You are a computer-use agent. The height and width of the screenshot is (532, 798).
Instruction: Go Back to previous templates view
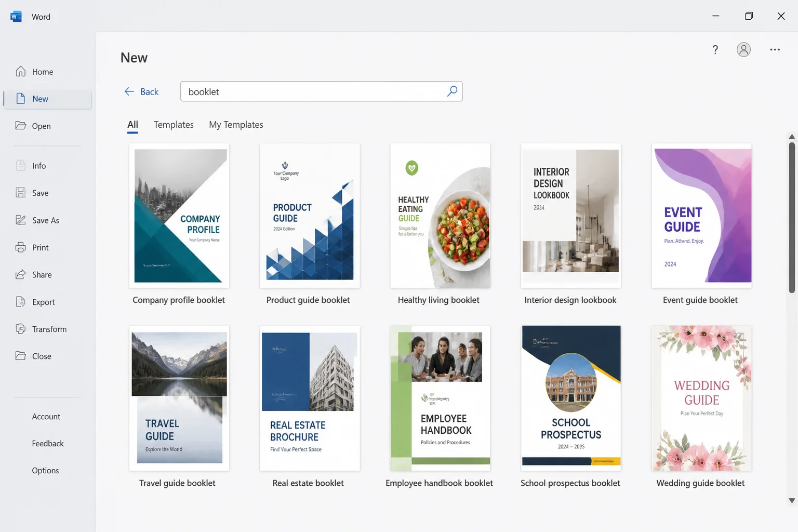[141, 91]
